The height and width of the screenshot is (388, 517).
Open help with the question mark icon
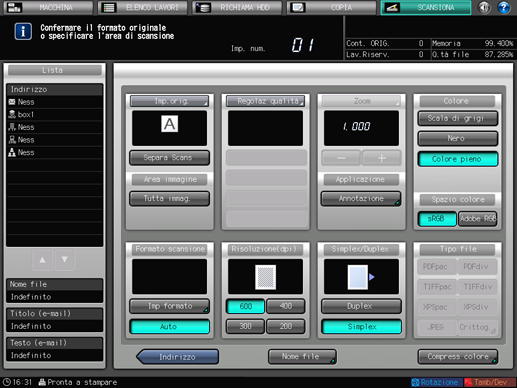pyautogui.click(x=504, y=7)
